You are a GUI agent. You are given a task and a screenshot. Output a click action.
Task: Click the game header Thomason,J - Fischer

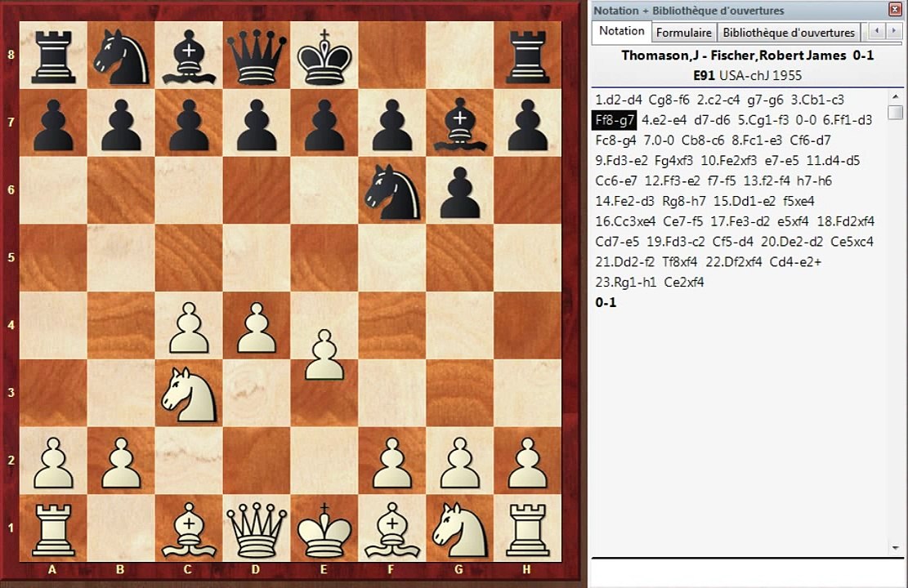(747, 56)
